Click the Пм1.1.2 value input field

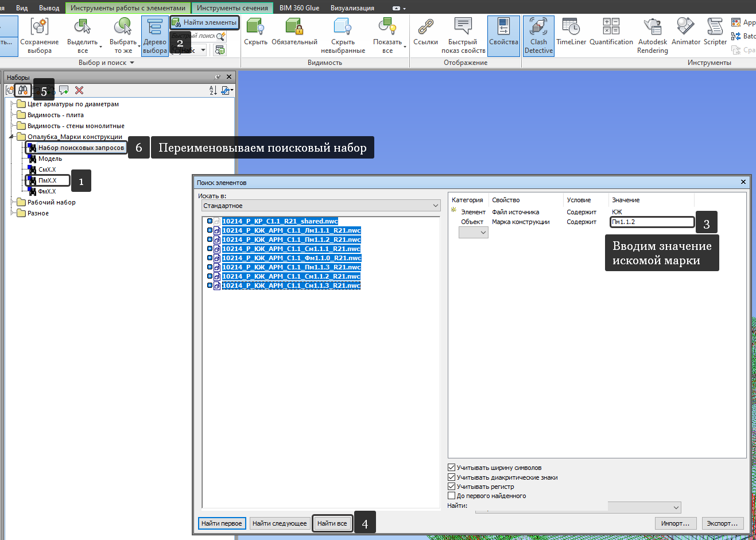point(652,222)
